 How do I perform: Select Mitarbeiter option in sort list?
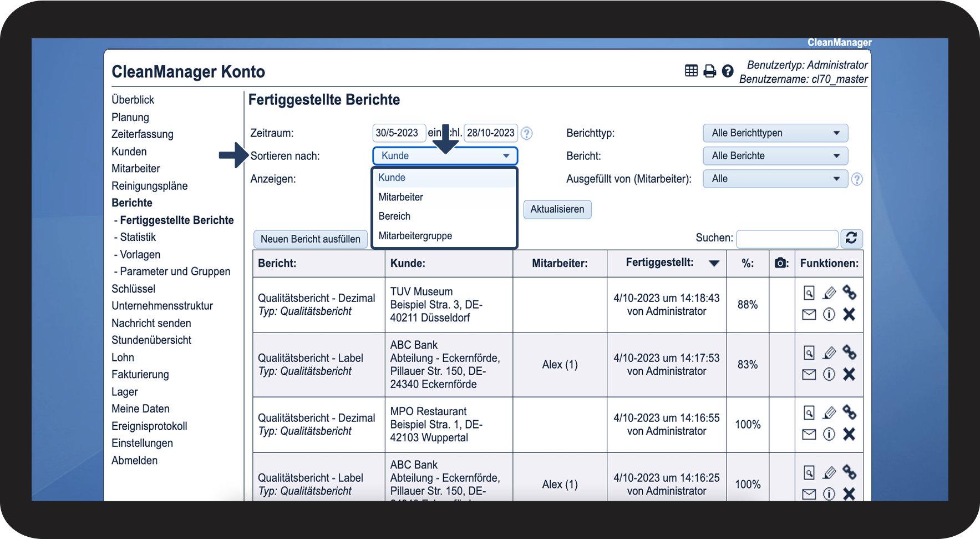pyautogui.click(x=444, y=197)
